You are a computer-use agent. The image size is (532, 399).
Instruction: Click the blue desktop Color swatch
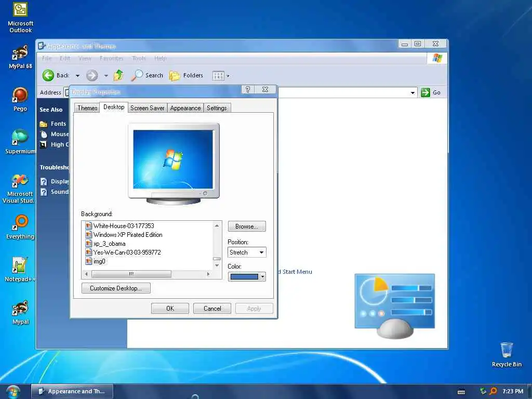pyautogui.click(x=244, y=276)
